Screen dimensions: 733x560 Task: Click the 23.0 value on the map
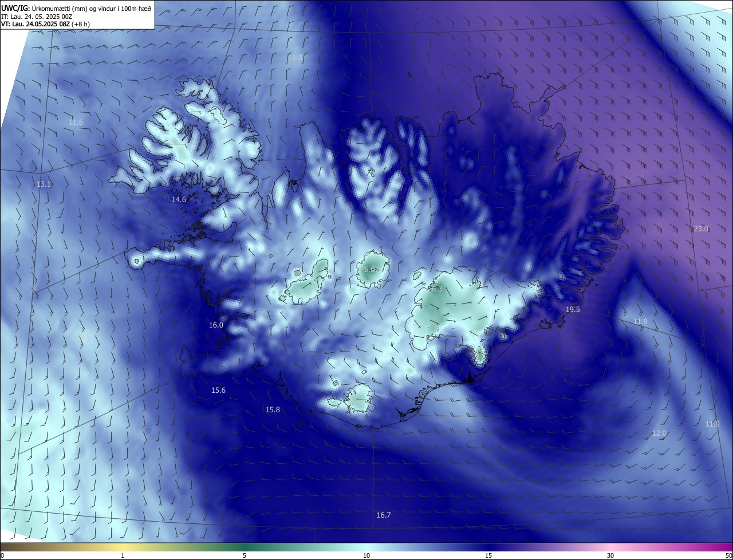click(701, 229)
